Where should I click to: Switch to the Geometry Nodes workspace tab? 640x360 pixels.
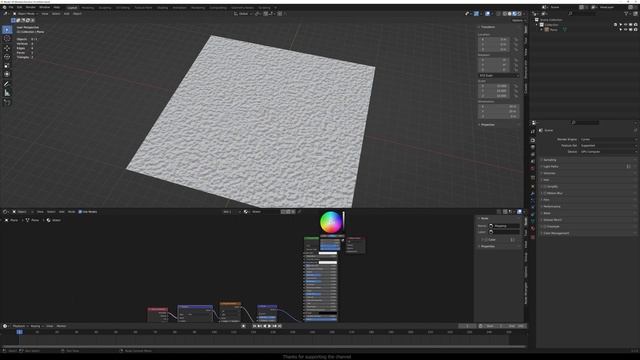coord(242,7)
